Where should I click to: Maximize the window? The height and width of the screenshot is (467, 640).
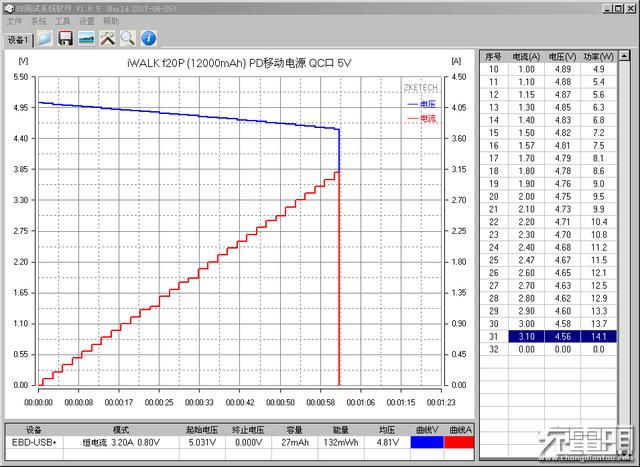coord(619,8)
